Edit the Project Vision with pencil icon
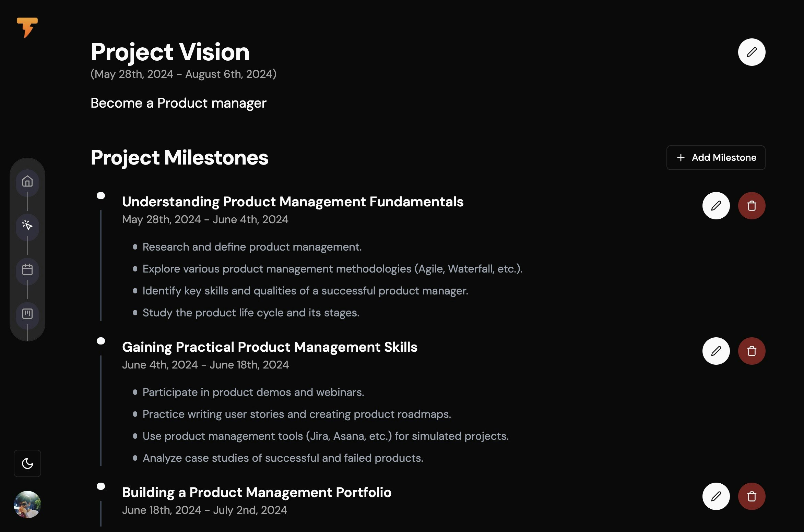 click(x=752, y=52)
